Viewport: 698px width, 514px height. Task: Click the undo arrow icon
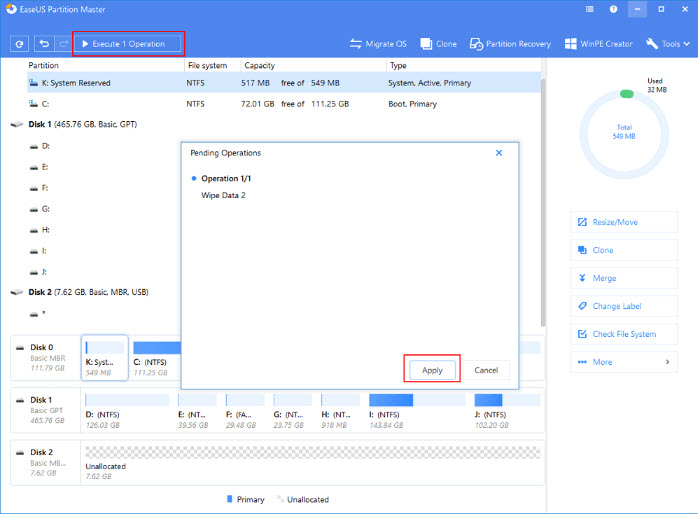[x=44, y=44]
